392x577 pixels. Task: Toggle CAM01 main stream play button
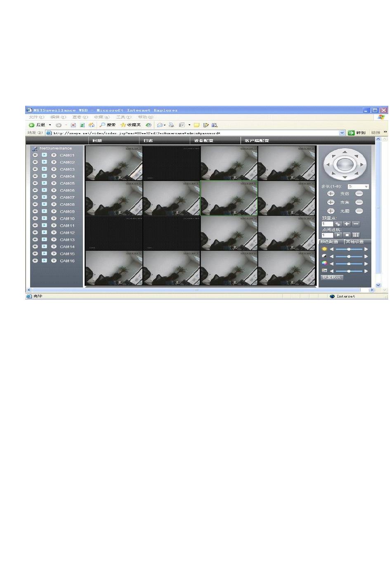click(44, 155)
